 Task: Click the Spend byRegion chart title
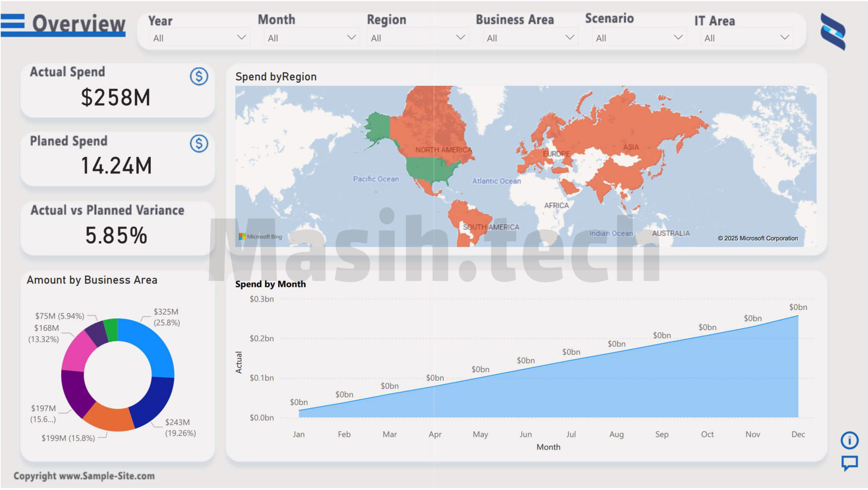pyautogui.click(x=276, y=77)
